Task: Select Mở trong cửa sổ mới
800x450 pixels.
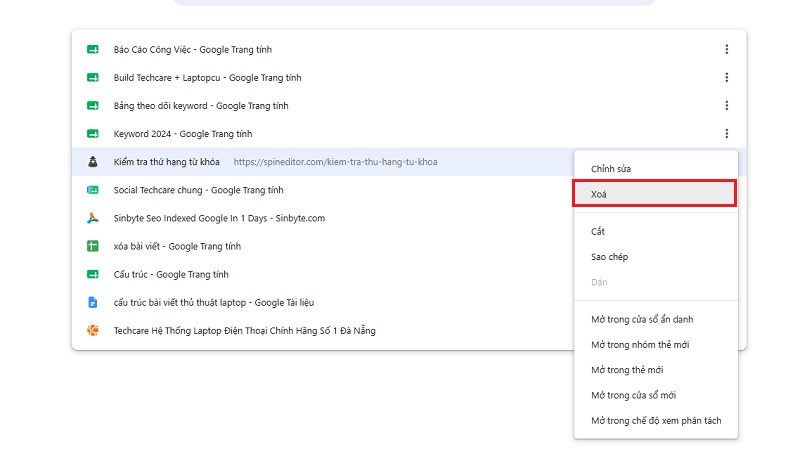Action: click(x=656, y=395)
